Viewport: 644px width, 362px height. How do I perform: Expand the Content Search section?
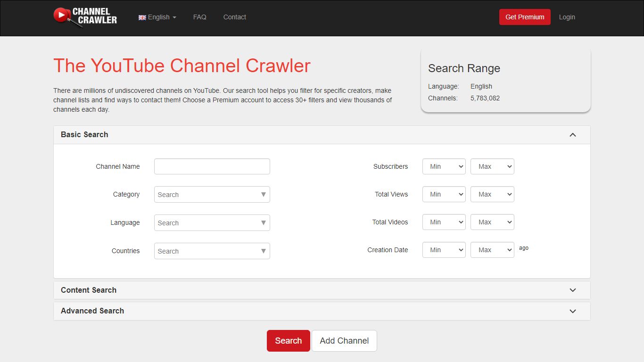(x=322, y=290)
